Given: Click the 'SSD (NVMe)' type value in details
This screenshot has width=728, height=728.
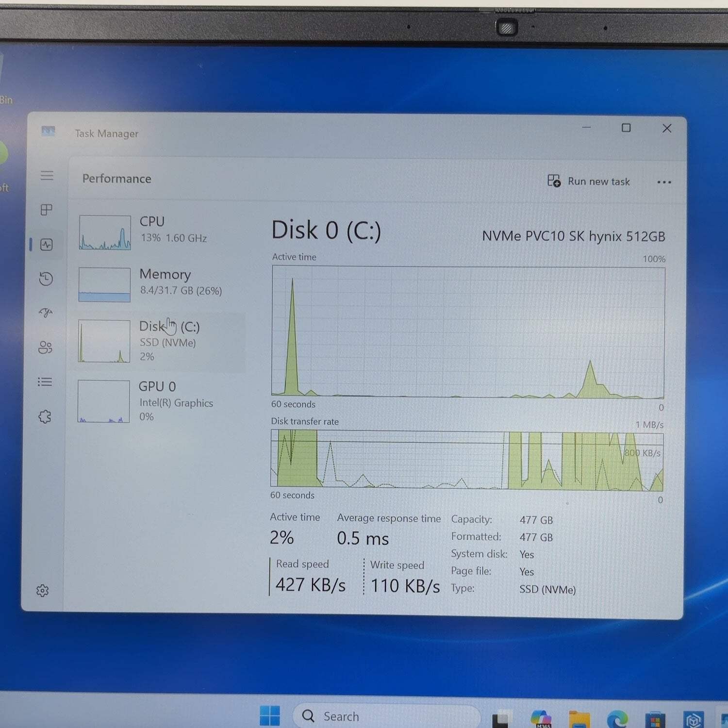Looking at the screenshot, I should coord(547,589).
